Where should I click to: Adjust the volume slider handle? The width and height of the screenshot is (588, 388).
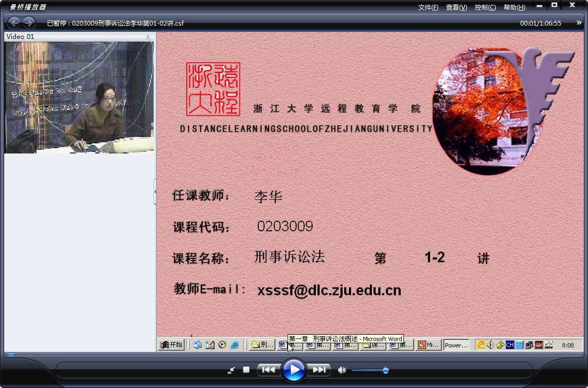pyautogui.click(x=385, y=370)
